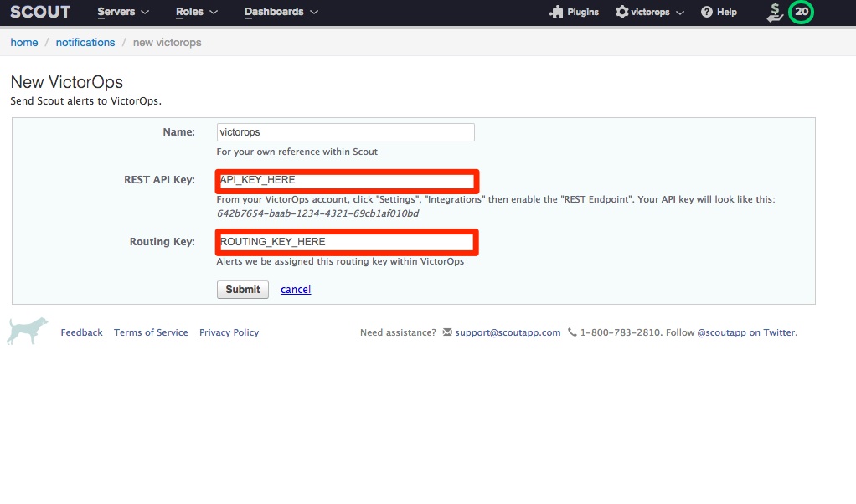
Task: Click the cancel link
Action: pos(296,290)
